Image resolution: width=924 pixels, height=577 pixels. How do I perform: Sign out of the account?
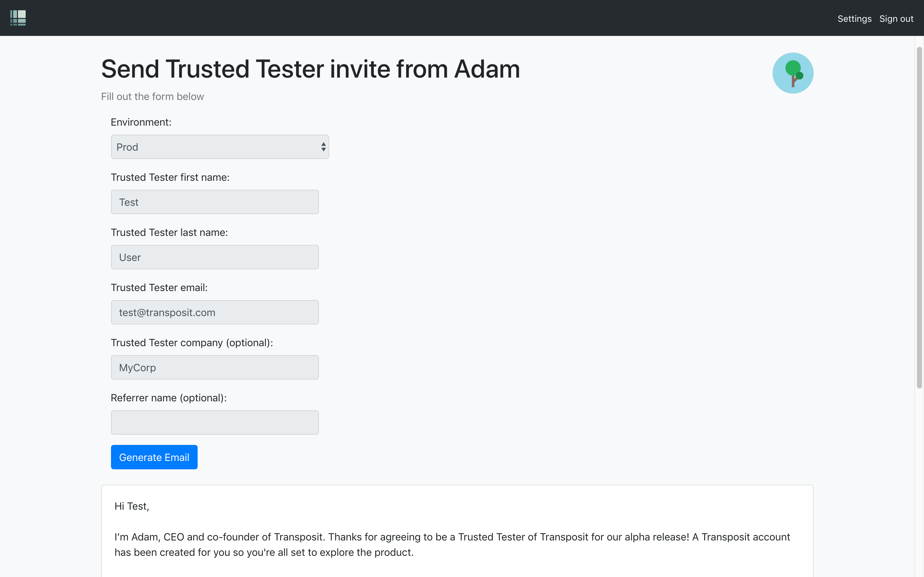tap(896, 19)
